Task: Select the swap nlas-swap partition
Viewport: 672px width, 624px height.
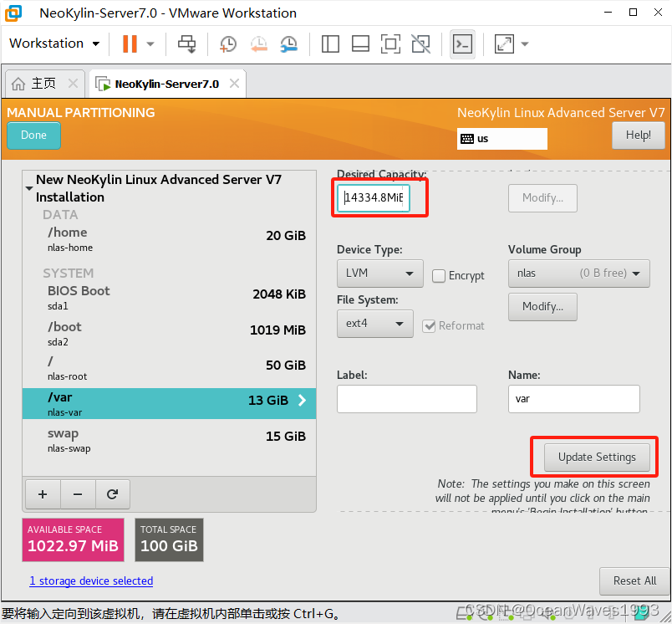Action: coord(170,440)
